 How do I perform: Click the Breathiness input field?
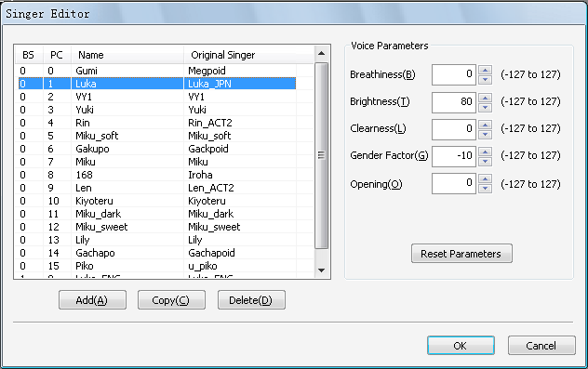tap(454, 74)
